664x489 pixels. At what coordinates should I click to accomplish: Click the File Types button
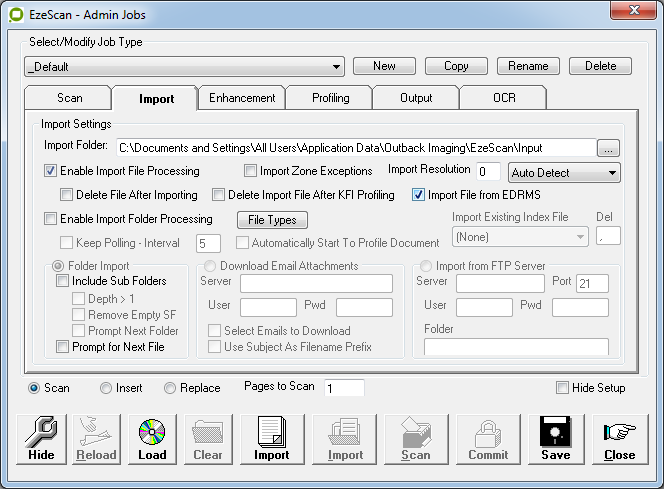272,220
